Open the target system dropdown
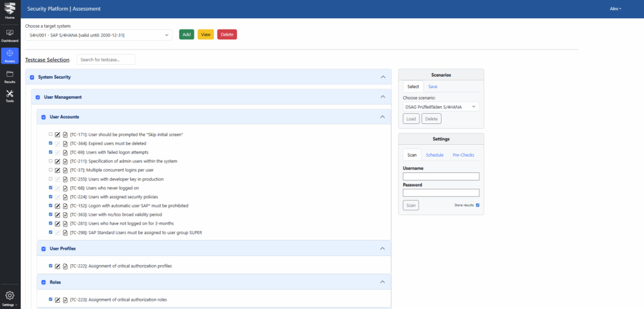This screenshot has width=644, height=309. pyautogui.click(x=98, y=35)
